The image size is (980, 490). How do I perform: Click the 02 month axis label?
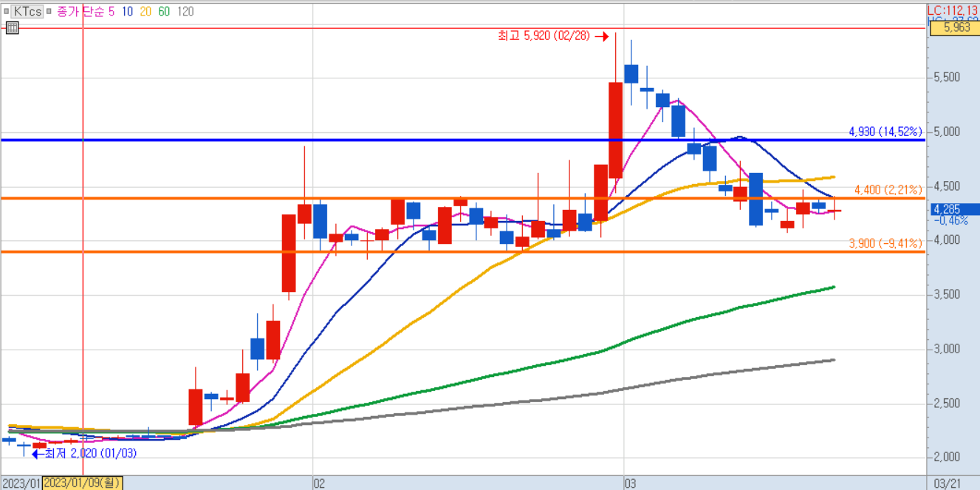[x=318, y=483]
